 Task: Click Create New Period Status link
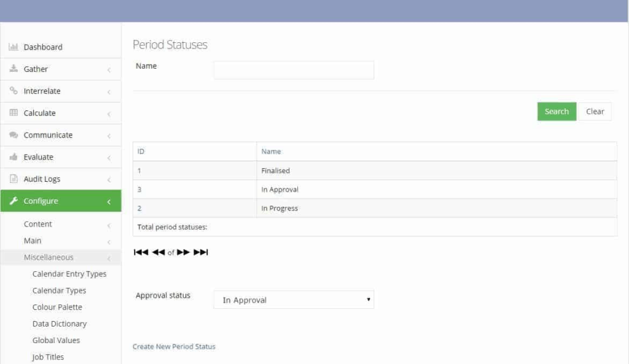coord(174,346)
